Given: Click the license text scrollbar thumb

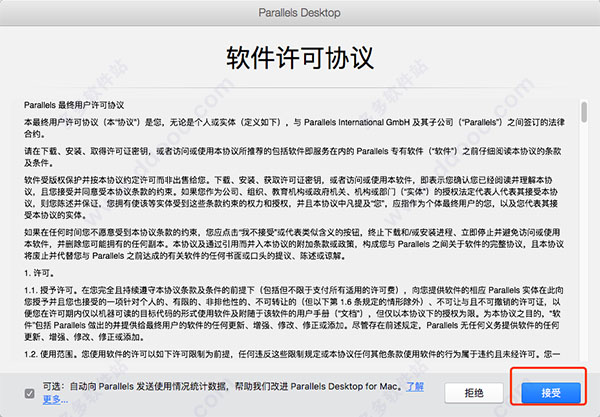Looking at the screenshot, I should click(x=584, y=112).
